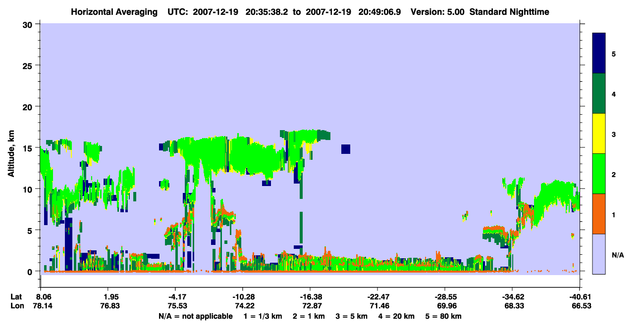The height and width of the screenshot is (330, 644).
Task: Click the longitude value 76.83
Action: coord(111,306)
